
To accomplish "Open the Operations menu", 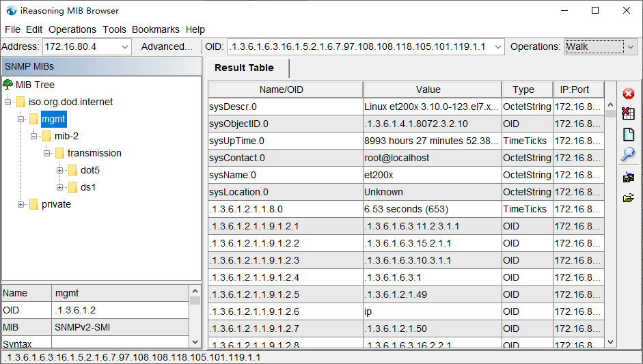I will pos(72,29).
